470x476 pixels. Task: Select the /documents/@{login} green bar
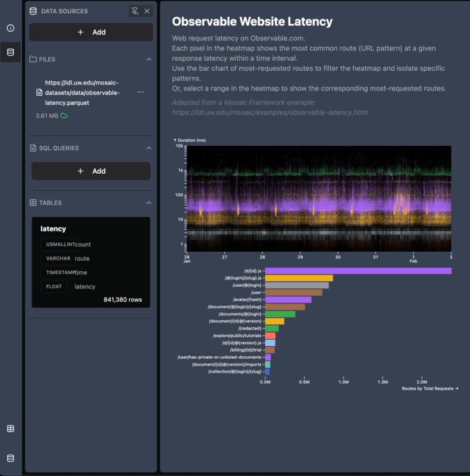click(280, 314)
